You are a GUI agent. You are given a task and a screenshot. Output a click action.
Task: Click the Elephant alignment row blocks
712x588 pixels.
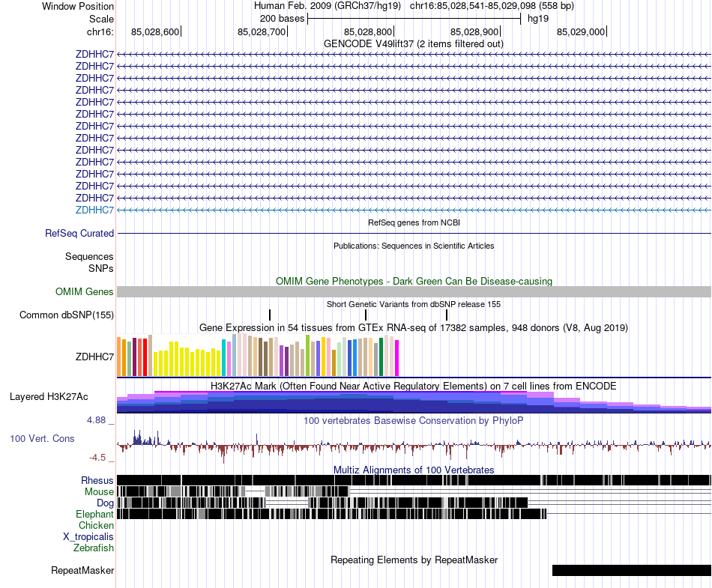(332, 514)
